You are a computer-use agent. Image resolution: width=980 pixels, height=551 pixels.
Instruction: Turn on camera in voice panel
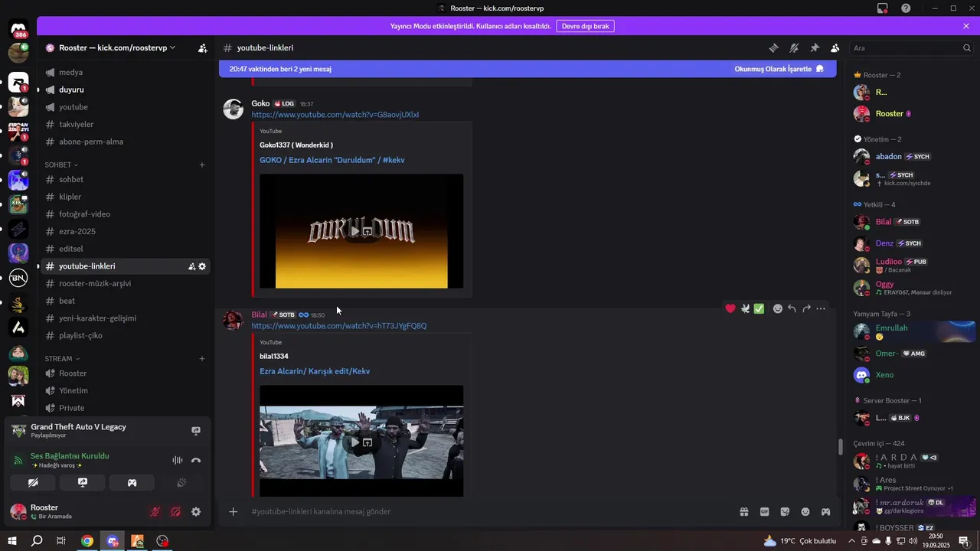pyautogui.click(x=33, y=483)
